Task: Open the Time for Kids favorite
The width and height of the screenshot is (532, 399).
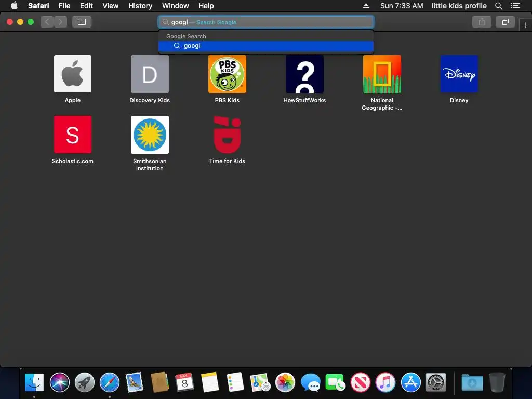Action: [227, 135]
